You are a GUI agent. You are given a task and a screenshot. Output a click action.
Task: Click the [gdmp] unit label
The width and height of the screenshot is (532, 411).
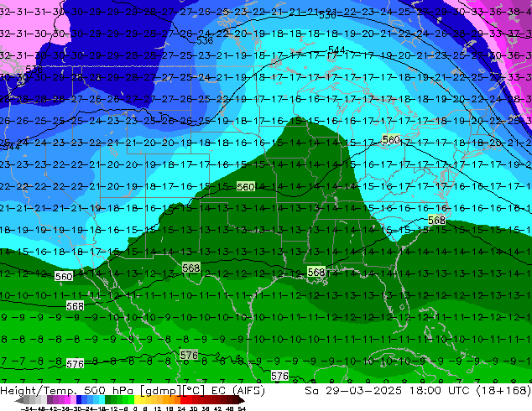(x=161, y=391)
